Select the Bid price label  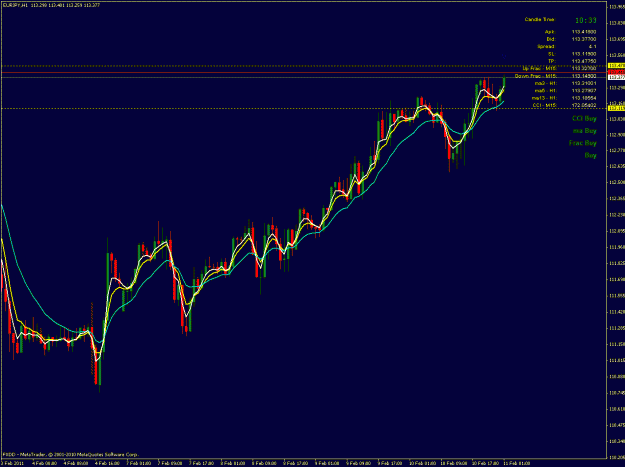click(x=551, y=39)
